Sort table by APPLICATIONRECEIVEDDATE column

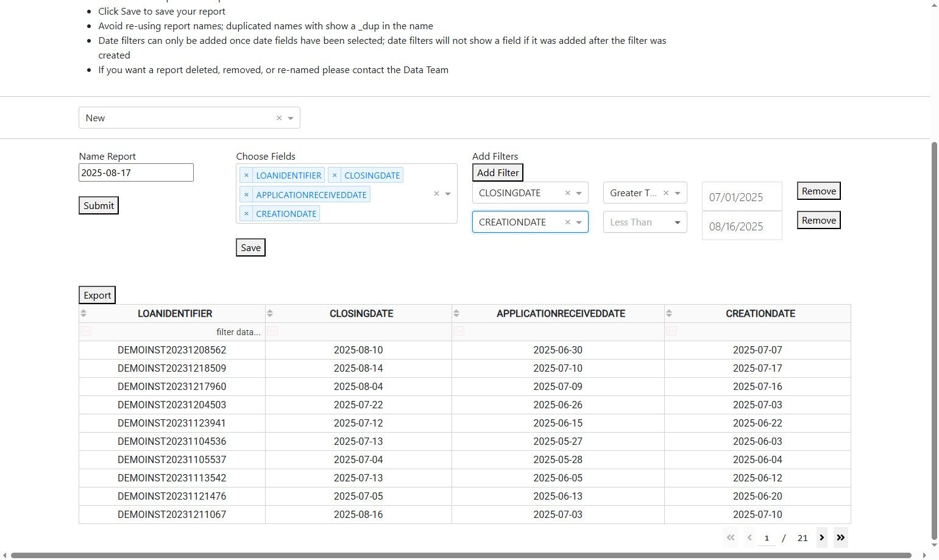[456, 313]
